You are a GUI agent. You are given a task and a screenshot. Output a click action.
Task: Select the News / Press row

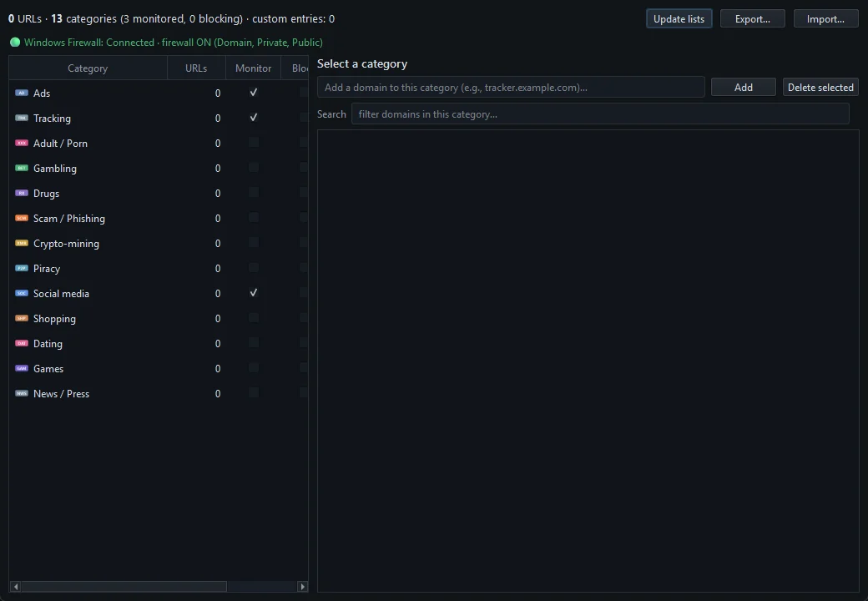click(159, 393)
